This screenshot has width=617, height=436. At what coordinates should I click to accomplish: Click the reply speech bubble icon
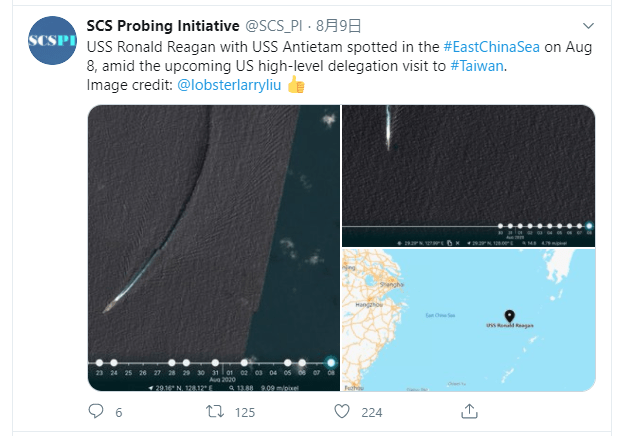(97, 411)
